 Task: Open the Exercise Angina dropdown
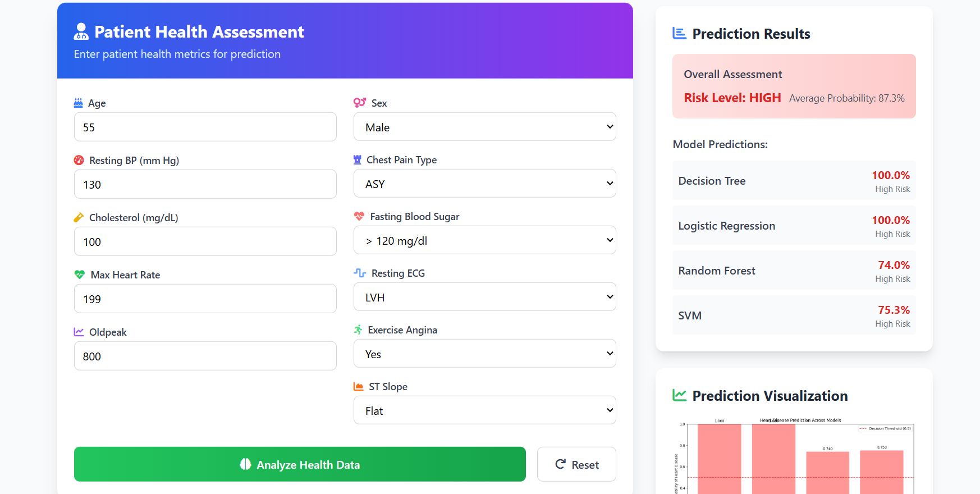[x=484, y=354]
